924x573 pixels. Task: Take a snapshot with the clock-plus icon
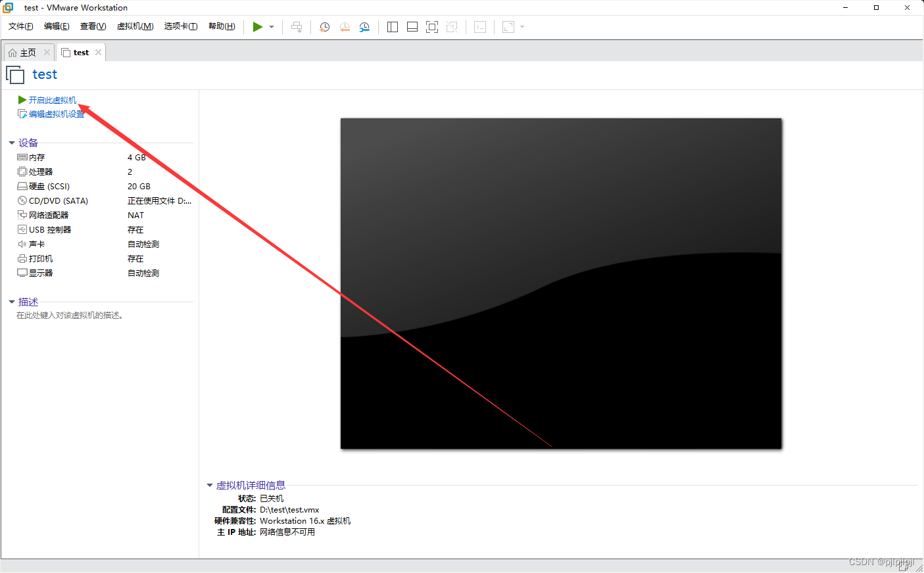pyautogui.click(x=324, y=27)
